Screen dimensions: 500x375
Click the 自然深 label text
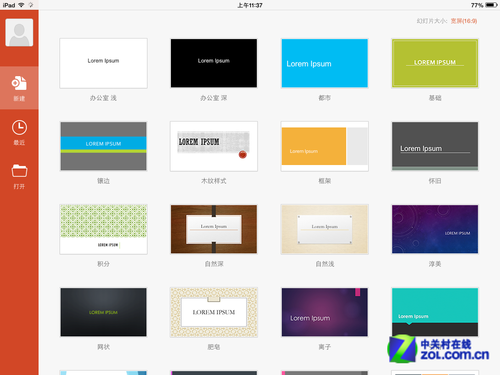214,264
